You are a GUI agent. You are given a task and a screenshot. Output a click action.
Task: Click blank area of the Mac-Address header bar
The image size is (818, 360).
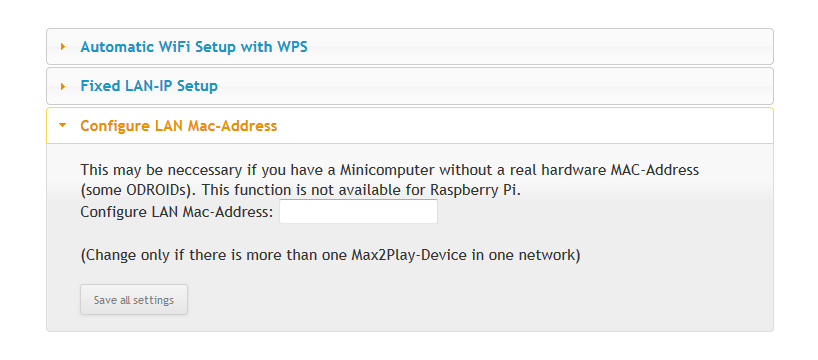524,125
